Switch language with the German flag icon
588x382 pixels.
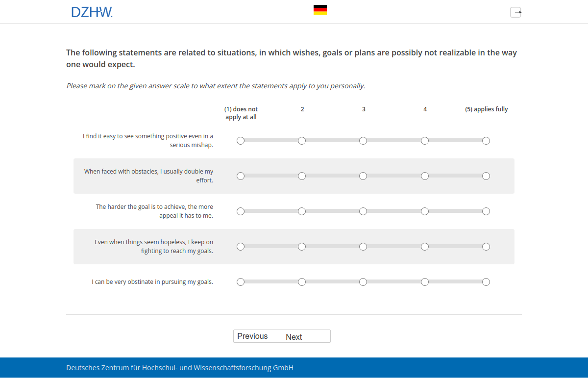320,10
